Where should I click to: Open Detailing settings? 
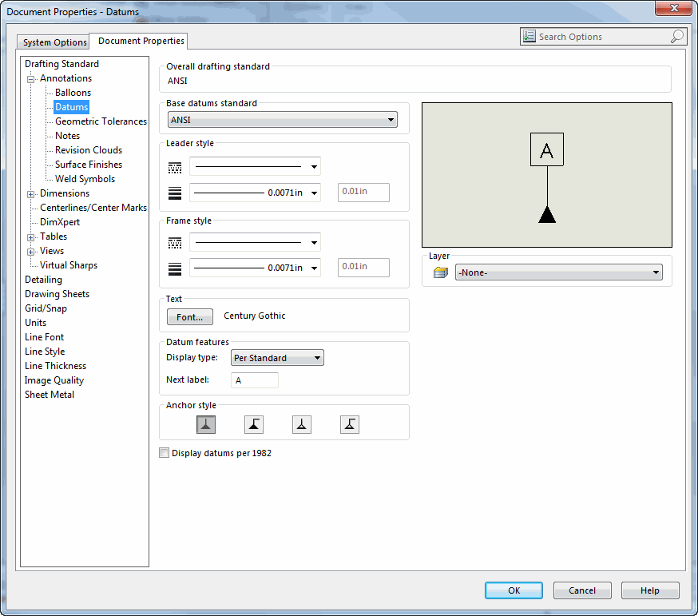click(x=44, y=280)
